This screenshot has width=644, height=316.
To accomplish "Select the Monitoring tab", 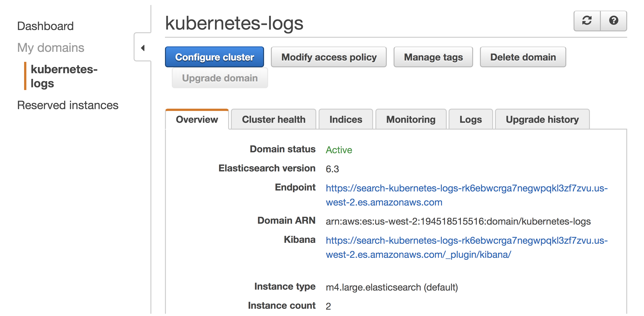I will coord(410,119).
